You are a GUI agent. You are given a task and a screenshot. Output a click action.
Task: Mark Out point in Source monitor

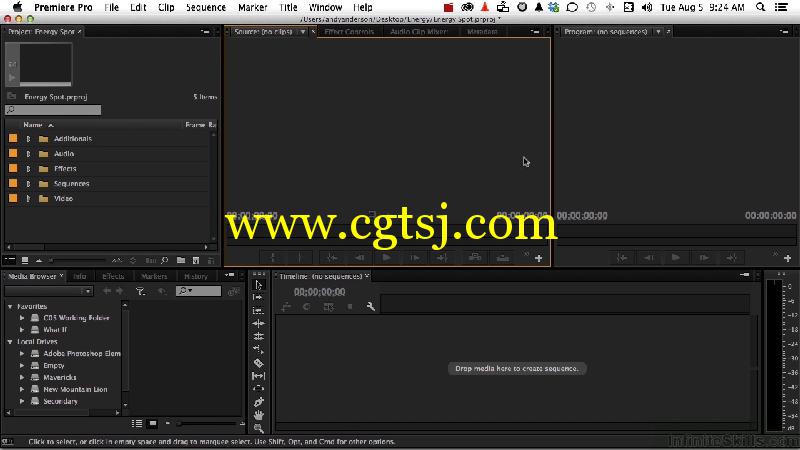[x=300, y=258]
